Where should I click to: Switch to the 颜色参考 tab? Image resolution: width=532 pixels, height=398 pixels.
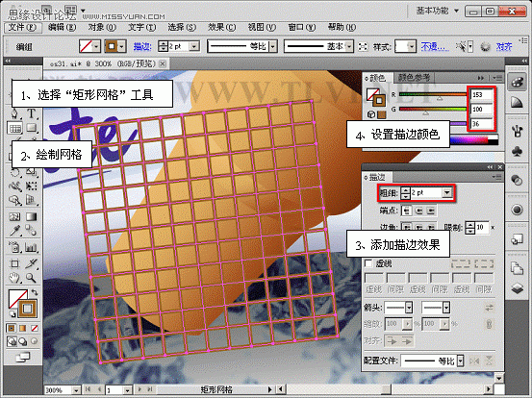pyautogui.click(x=414, y=78)
